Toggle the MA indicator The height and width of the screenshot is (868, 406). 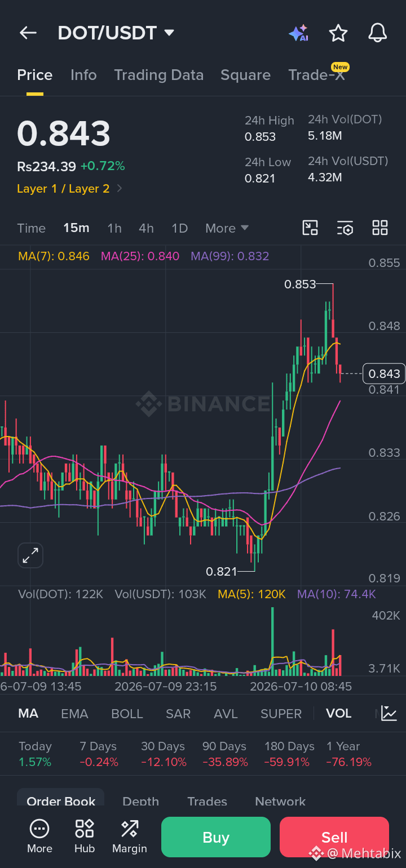28,714
